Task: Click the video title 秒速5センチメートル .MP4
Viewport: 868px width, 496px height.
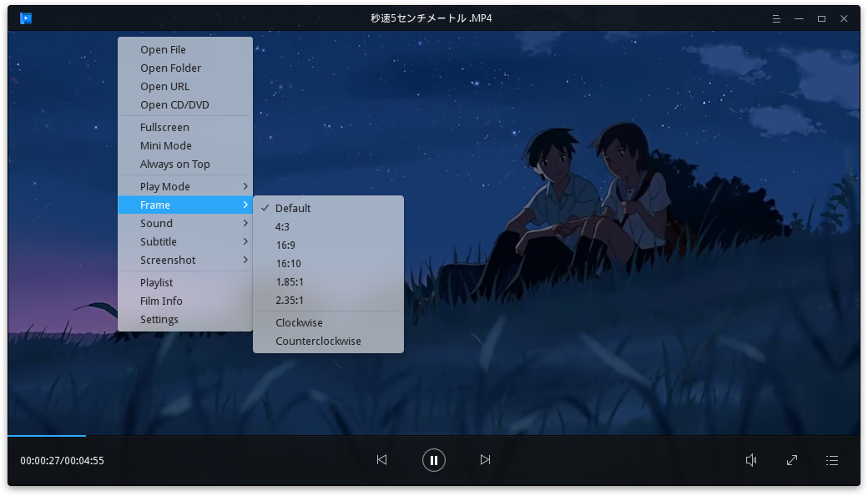Action: click(431, 18)
